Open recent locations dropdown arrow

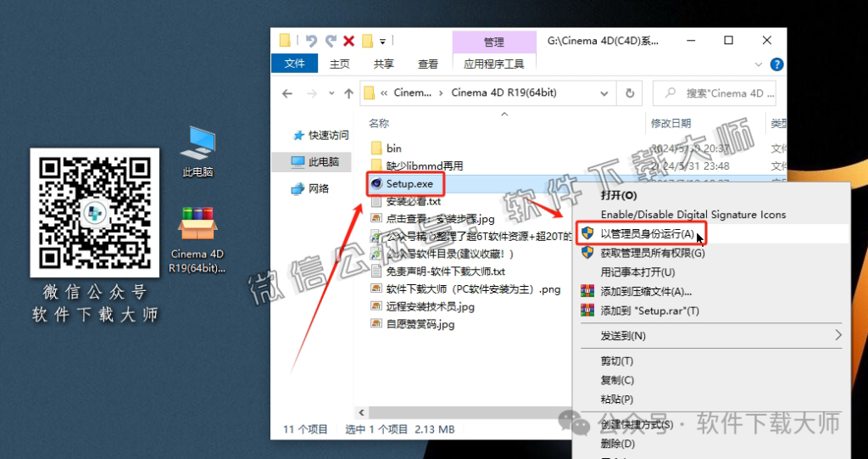pyautogui.click(x=331, y=93)
